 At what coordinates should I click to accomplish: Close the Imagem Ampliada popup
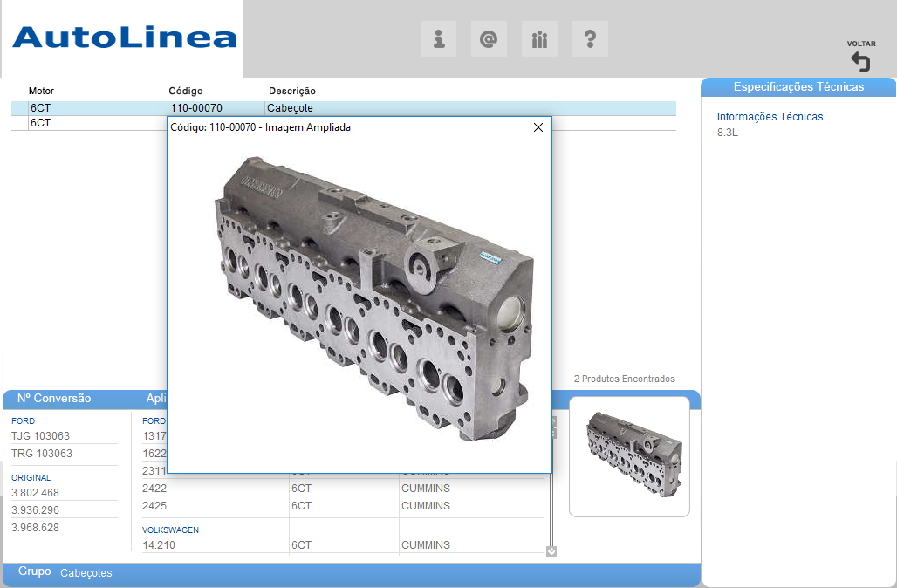(x=538, y=127)
